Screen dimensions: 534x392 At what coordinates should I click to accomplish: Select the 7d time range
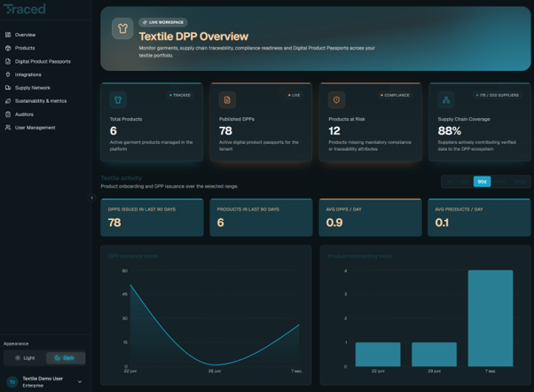pyautogui.click(x=450, y=182)
